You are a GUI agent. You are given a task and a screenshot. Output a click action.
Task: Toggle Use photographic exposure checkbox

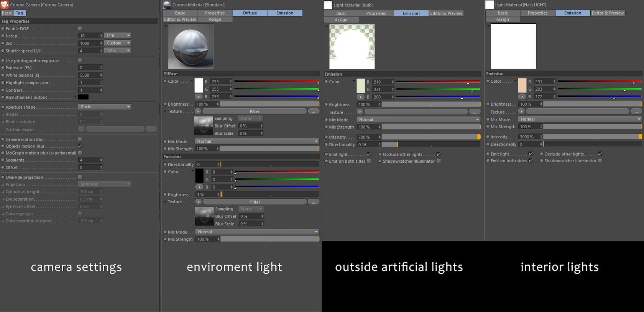80,60
